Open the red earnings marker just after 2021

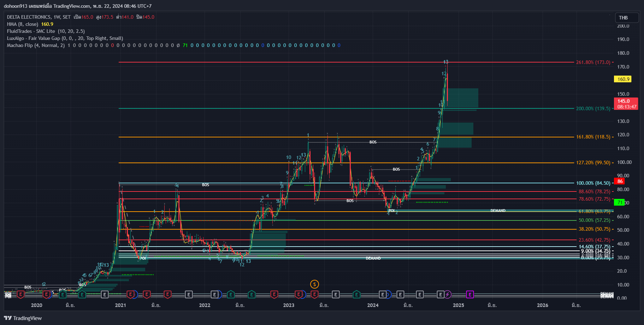tap(130, 294)
